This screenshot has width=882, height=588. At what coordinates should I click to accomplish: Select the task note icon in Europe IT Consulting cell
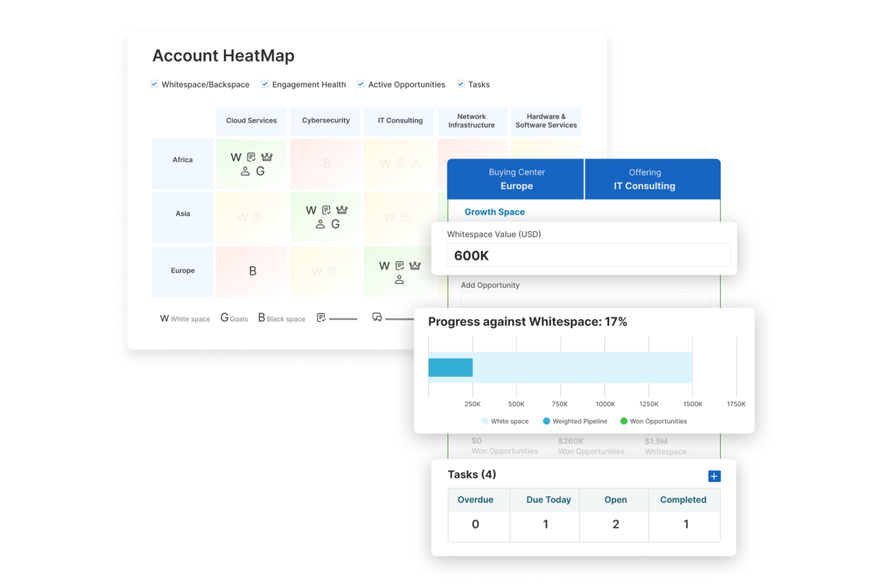pyautogui.click(x=399, y=265)
